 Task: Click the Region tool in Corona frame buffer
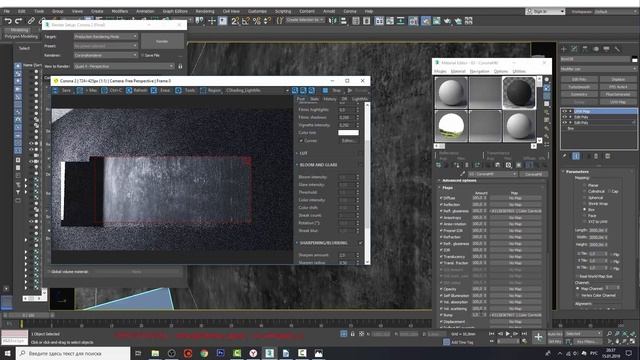pos(211,90)
